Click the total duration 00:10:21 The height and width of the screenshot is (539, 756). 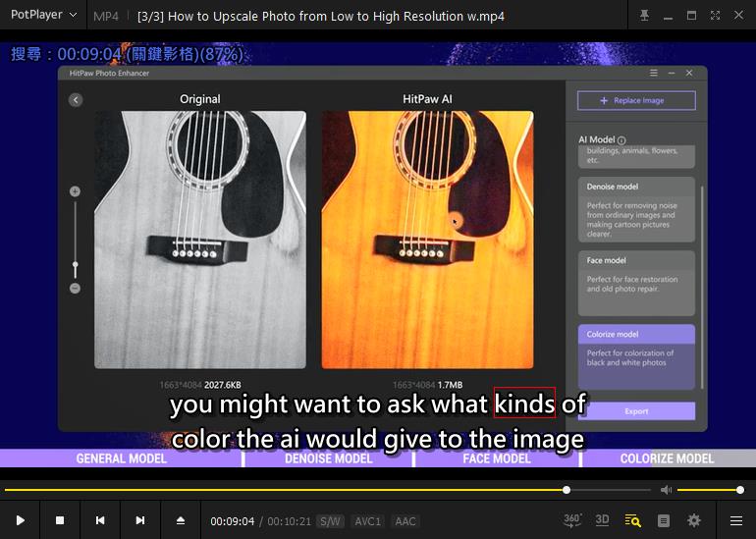coord(290,521)
